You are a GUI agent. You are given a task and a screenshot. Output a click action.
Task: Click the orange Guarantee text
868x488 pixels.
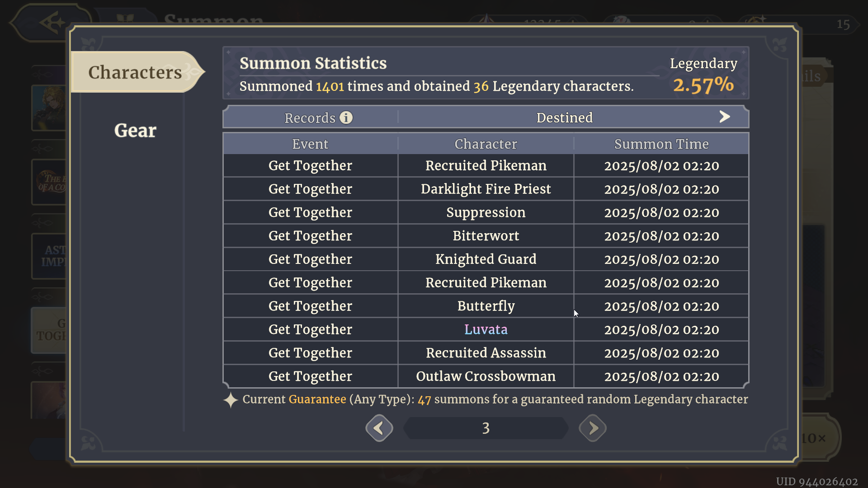(x=317, y=399)
